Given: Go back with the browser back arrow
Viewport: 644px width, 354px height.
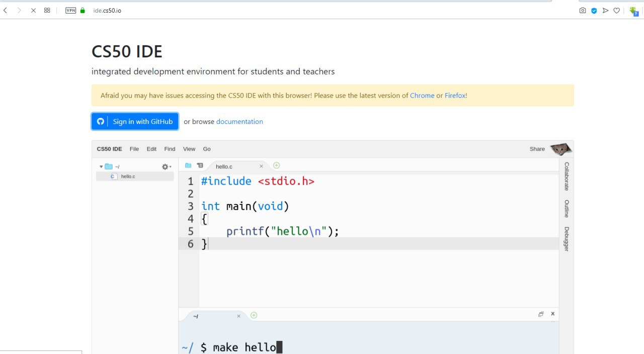Looking at the screenshot, I should click(5, 10).
